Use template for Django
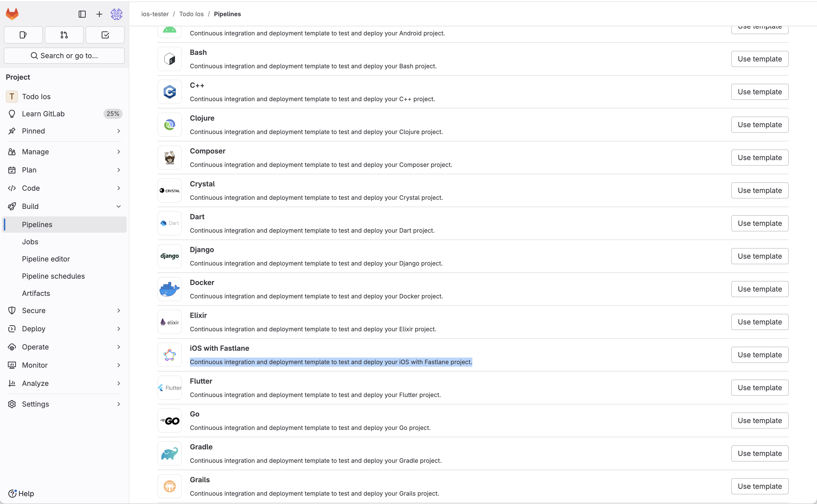This screenshot has height=504, width=817. click(x=760, y=256)
